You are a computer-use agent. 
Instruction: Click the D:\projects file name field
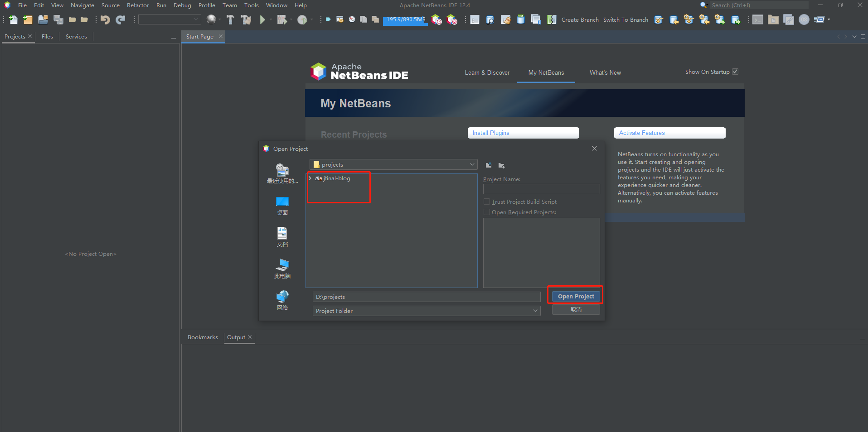tap(427, 297)
